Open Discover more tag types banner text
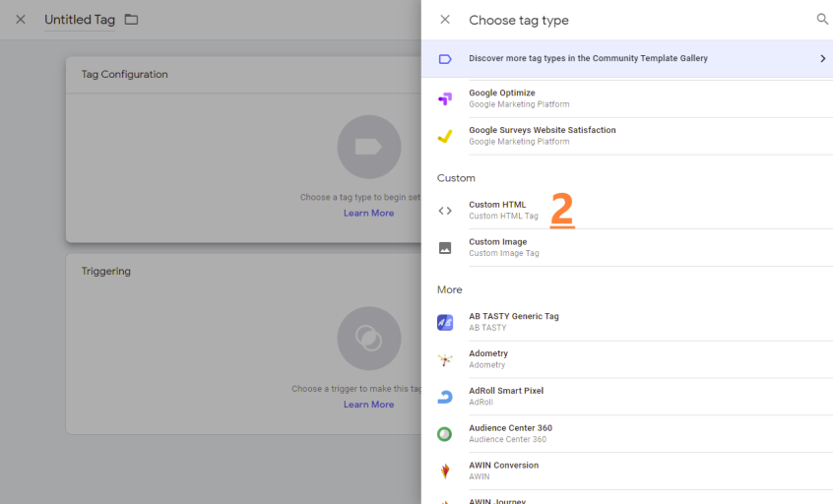833x504 pixels. point(588,58)
